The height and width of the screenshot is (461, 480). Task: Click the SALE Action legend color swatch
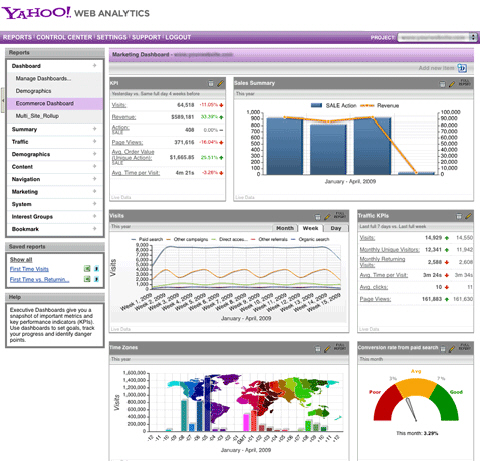(316, 105)
